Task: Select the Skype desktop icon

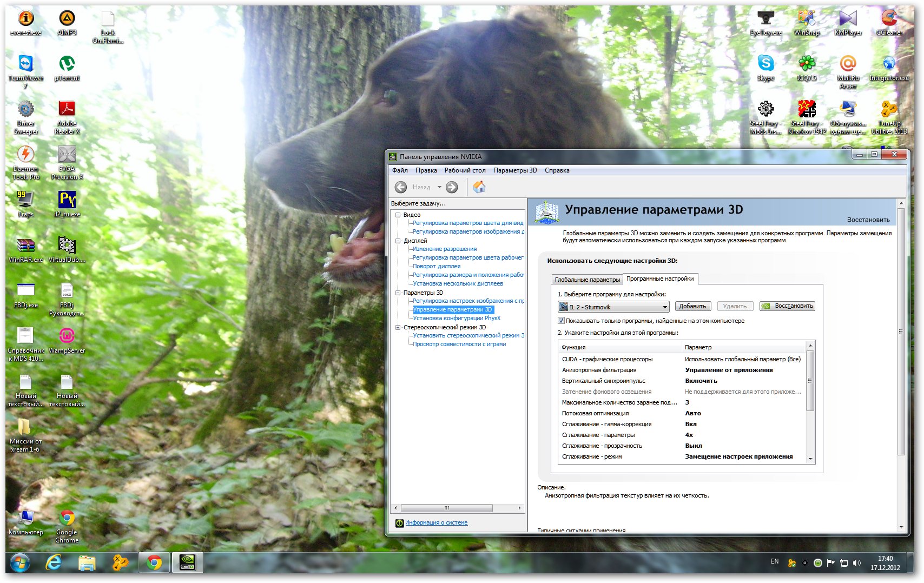Action: [x=765, y=68]
